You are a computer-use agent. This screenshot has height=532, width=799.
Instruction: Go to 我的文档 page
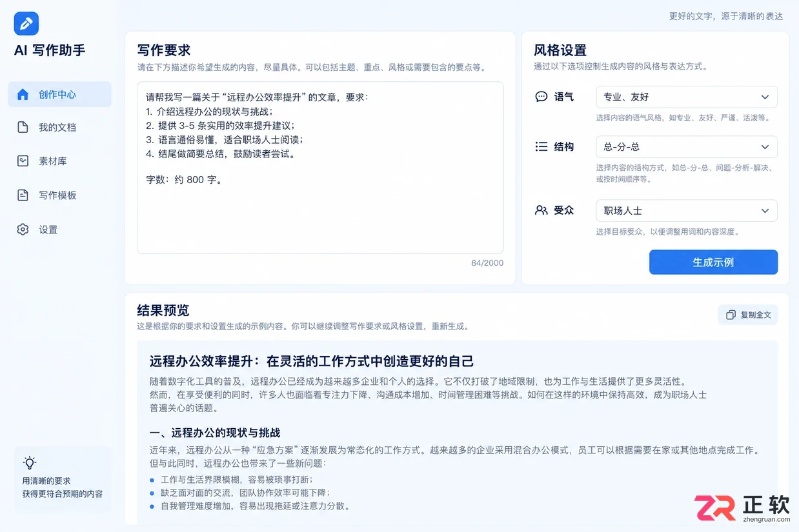pos(59,127)
